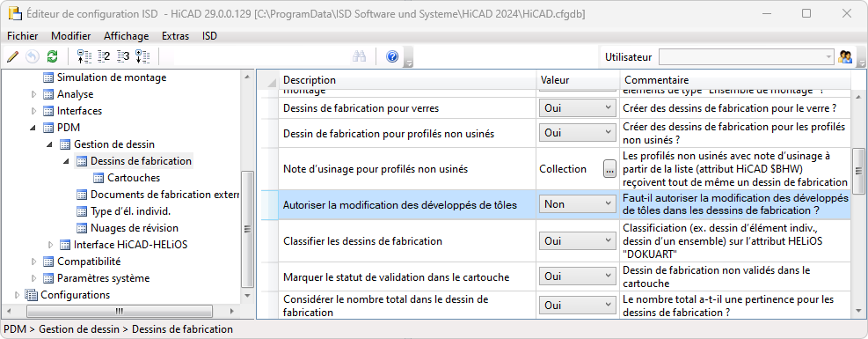Open the Affichage menu

(127, 36)
